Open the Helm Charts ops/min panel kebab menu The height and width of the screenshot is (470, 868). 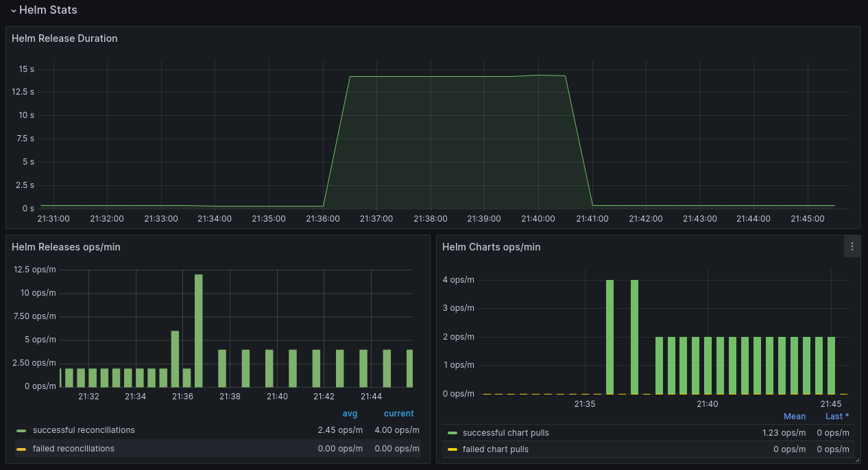coord(852,246)
